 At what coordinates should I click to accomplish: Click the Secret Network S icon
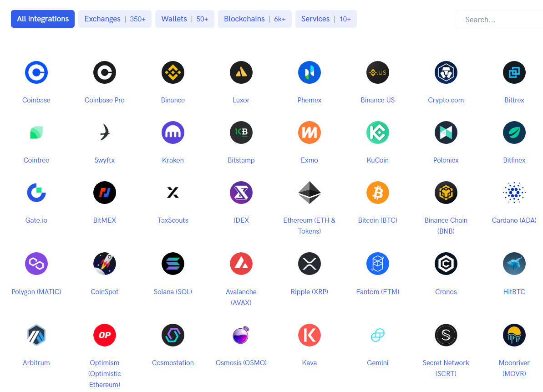(446, 335)
